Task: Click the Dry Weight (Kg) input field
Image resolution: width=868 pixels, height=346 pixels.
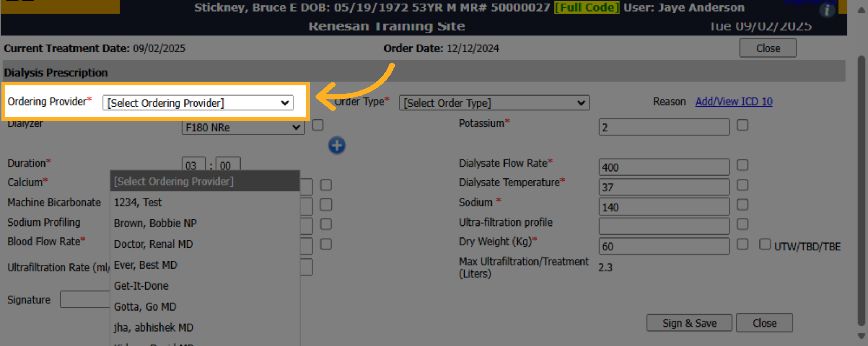Action: pyautogui.click(x=664, y=246)
